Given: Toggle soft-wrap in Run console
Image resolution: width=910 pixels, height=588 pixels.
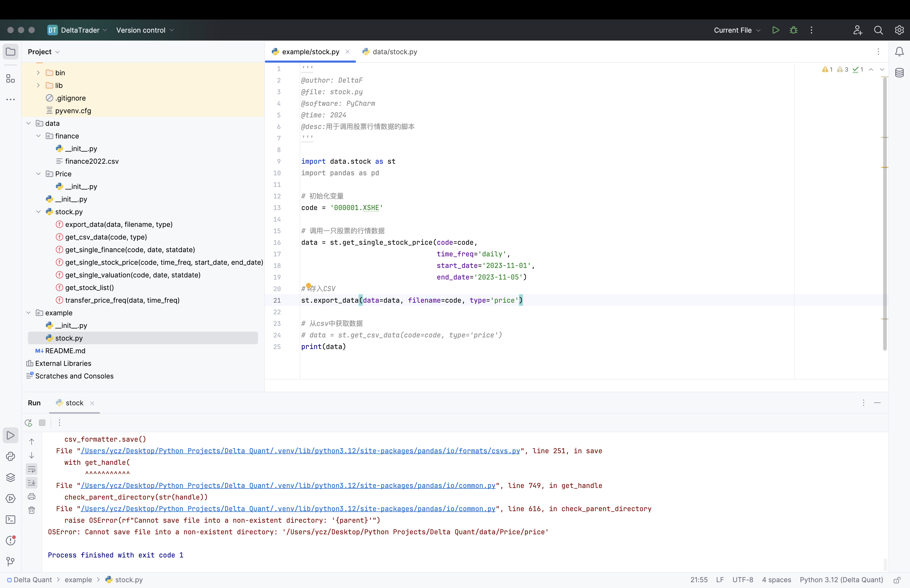Looking at the screenshot, I should (32, 469).
